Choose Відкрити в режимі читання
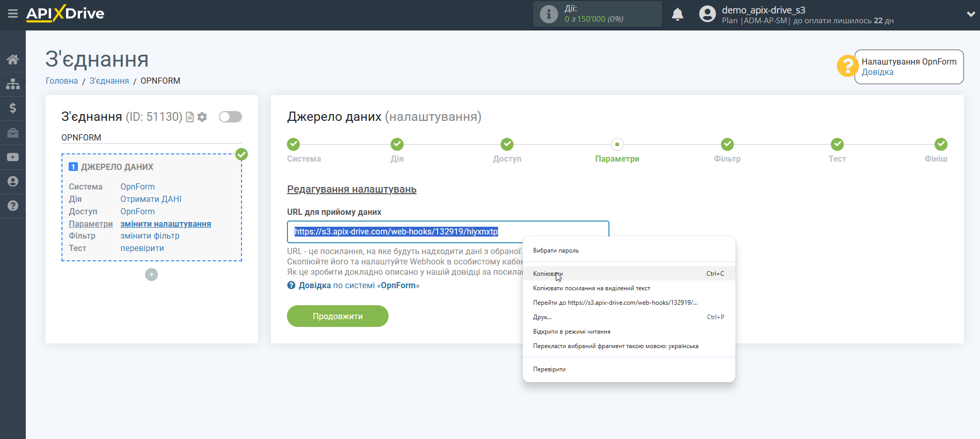The image size is (980, 439). 629,332
